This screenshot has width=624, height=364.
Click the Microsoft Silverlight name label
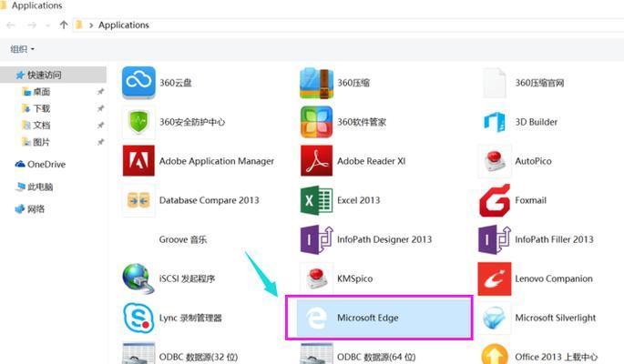[556, 318]
